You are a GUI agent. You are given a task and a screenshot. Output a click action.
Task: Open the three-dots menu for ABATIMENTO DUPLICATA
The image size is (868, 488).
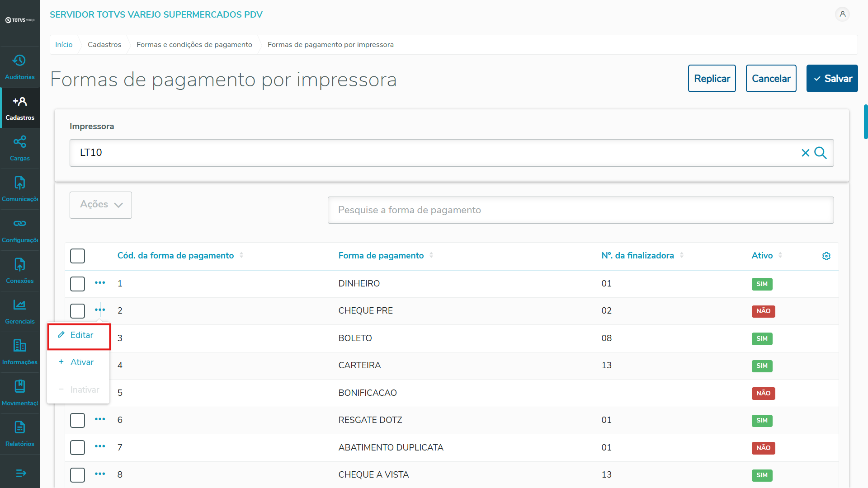pos(100,446)
